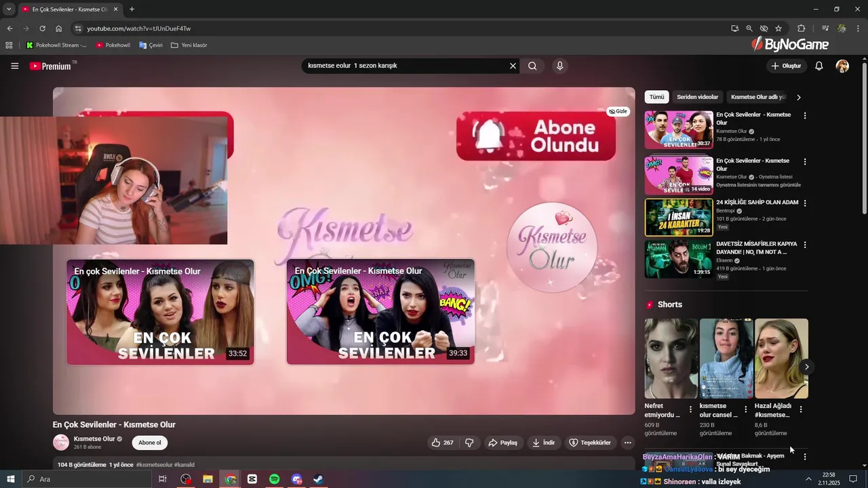Bookmark this page with the star
This screenshot has width=868, height=488.
778,28
